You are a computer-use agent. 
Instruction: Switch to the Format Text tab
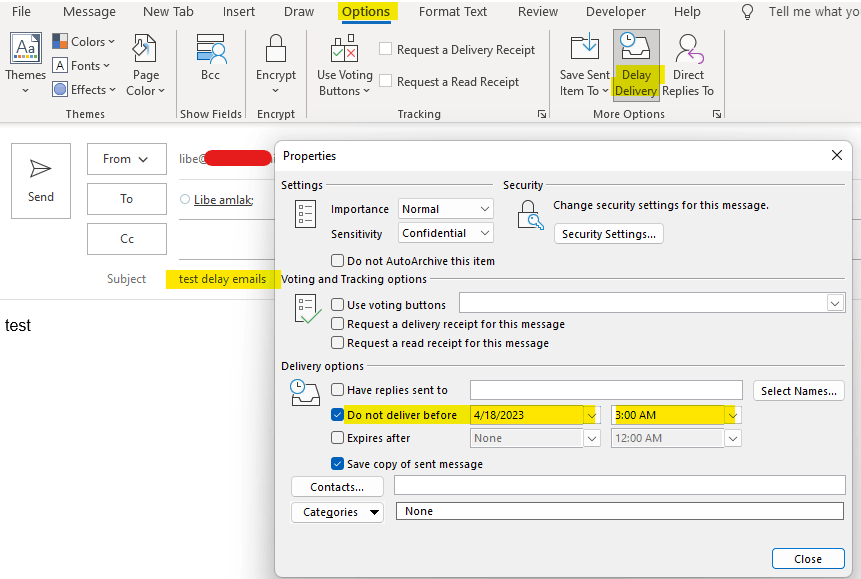tap(452, 12)
